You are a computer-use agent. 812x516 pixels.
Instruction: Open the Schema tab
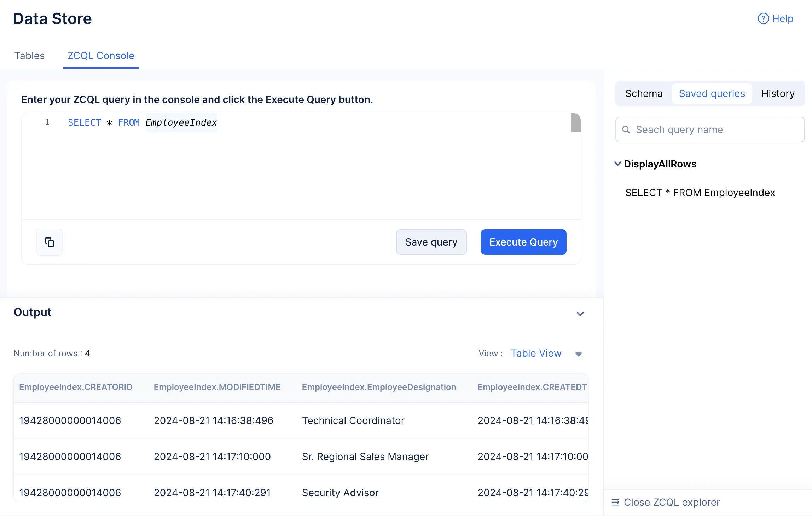(x=644, y=93)
